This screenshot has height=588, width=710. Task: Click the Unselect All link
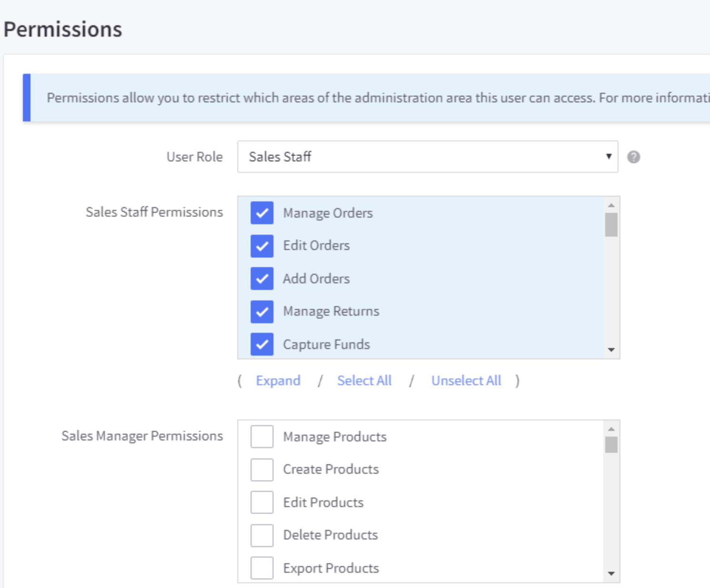click(466, 381)
